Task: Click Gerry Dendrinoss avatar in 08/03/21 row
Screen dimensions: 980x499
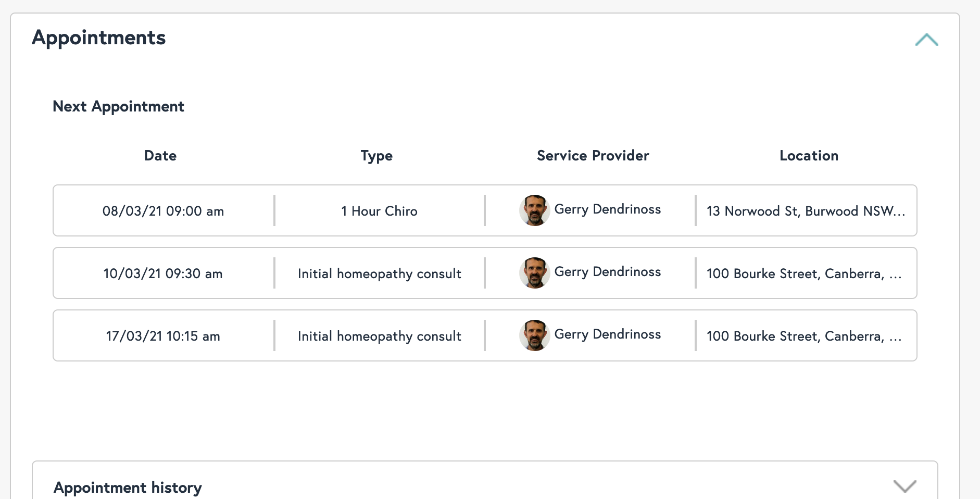Action: click(534, 210)
